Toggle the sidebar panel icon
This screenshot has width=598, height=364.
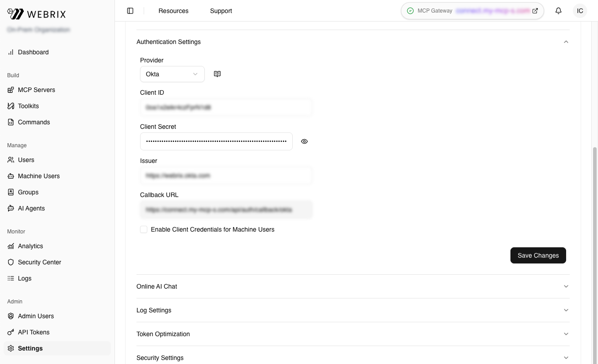click(130, 11)
